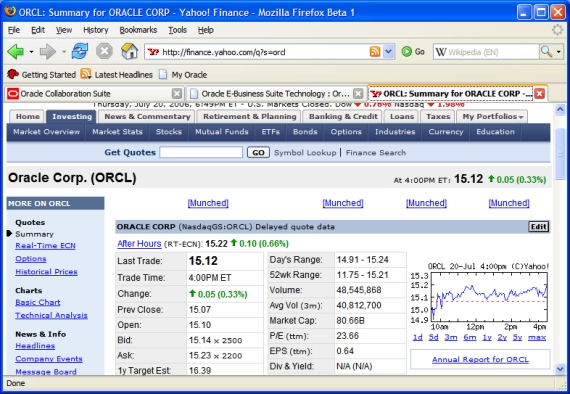Switch to Oracle E-Business Suite Technology tab
The image size is (570, 394).
pos(276,94)
